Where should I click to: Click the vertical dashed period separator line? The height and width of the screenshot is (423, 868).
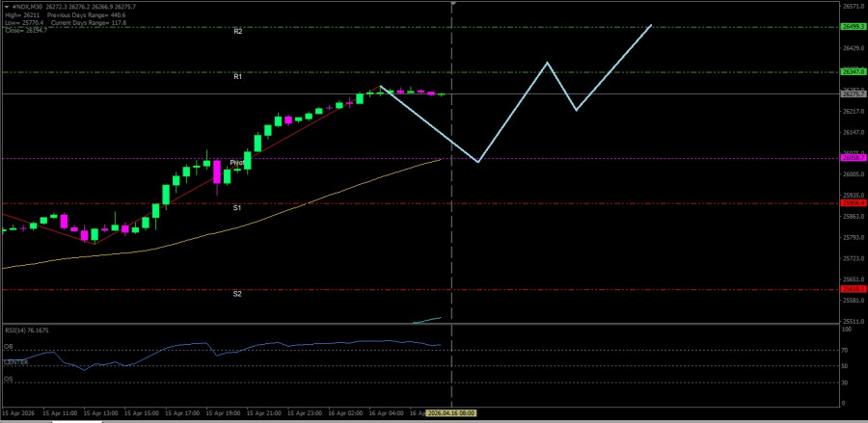click(x=452, y=241)
